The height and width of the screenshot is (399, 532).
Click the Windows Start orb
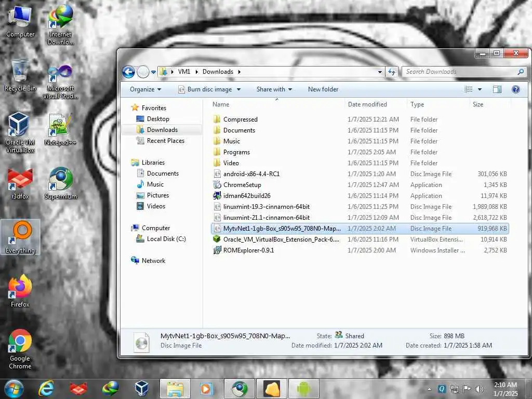[14, 389]
